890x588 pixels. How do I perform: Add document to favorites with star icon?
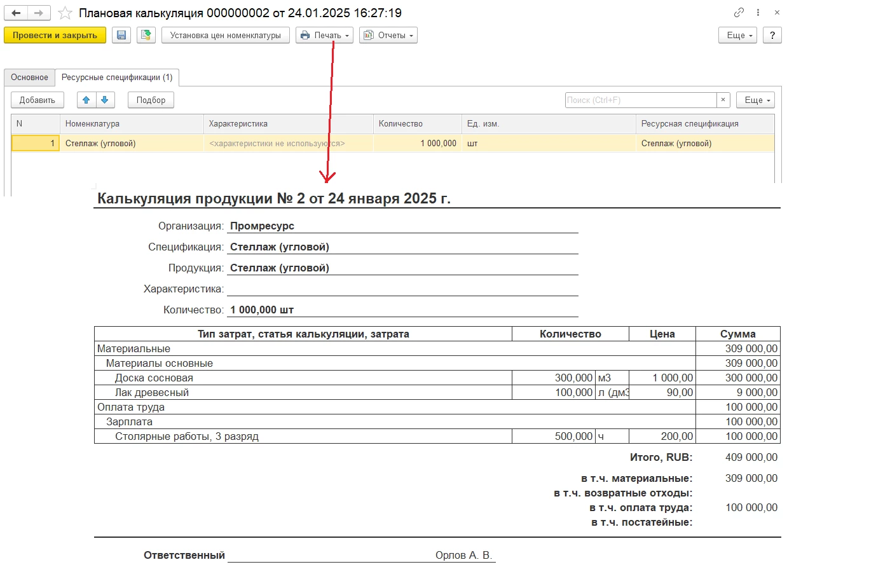pyautogui.click(x=65, y=13)
